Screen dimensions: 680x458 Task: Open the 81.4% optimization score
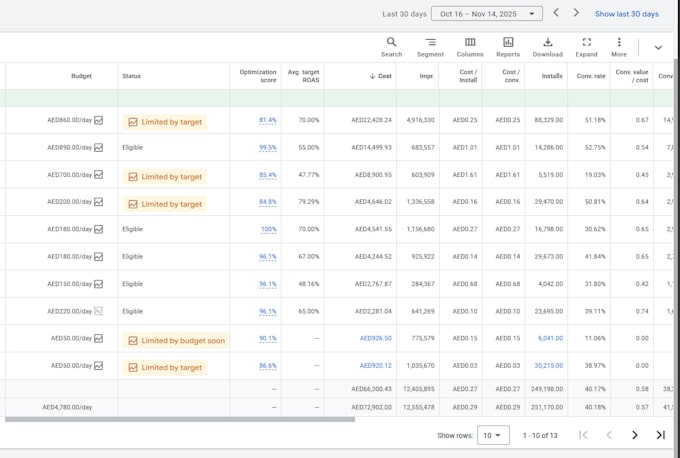pos(268,120)
